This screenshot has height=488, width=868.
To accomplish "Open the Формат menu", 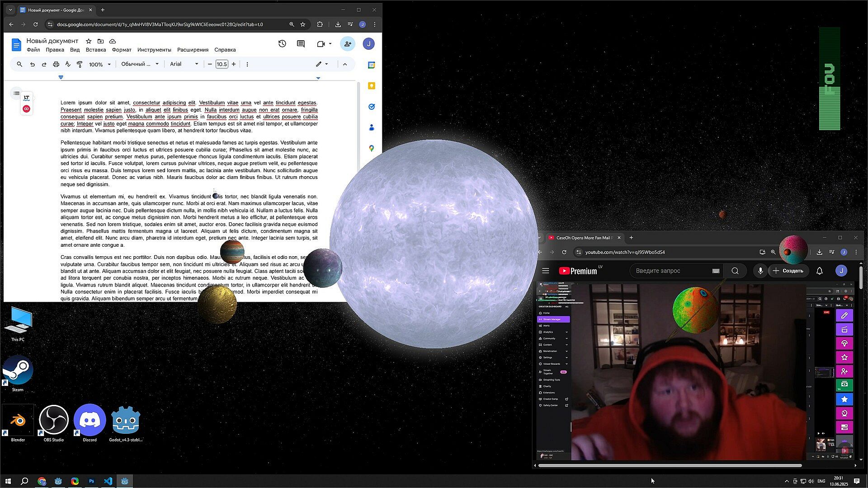I will point(122,50).
